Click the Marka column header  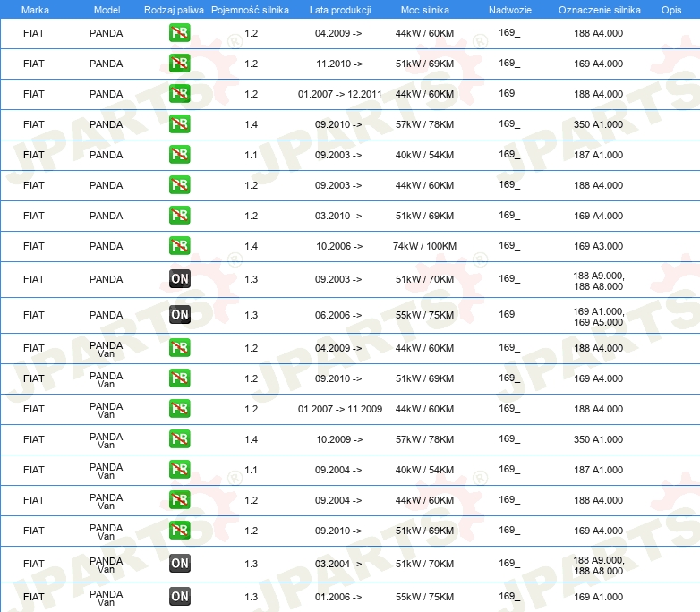tap(35, 10)
